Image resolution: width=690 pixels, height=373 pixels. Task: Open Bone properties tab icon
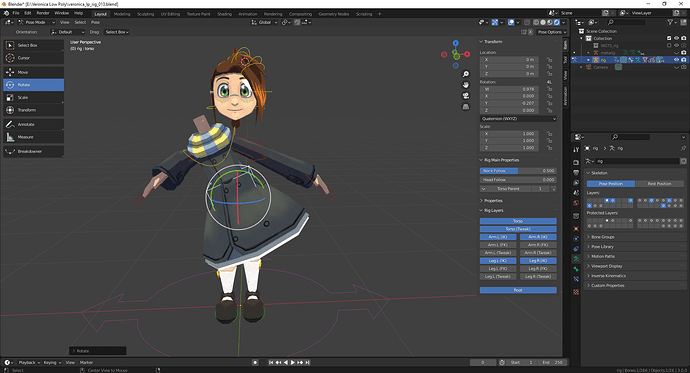pos(576,269)
